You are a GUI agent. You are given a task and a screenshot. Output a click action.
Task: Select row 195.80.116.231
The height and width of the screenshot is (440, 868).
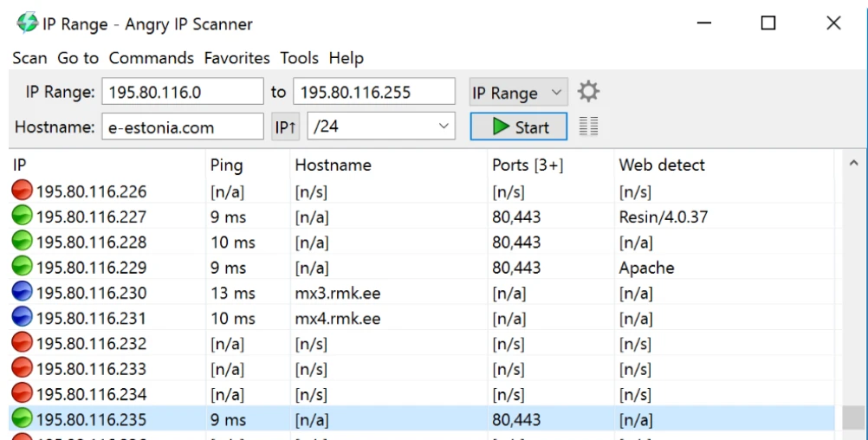(x=422, y=318)
